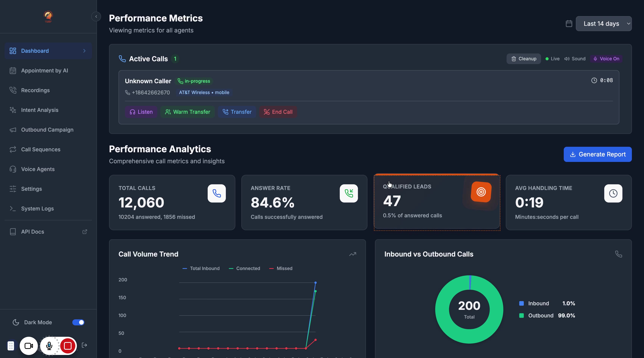Screen dimensions: 644x358
Task: Click the End Call button
Action: pyautogui.click(x=278, y=112)
